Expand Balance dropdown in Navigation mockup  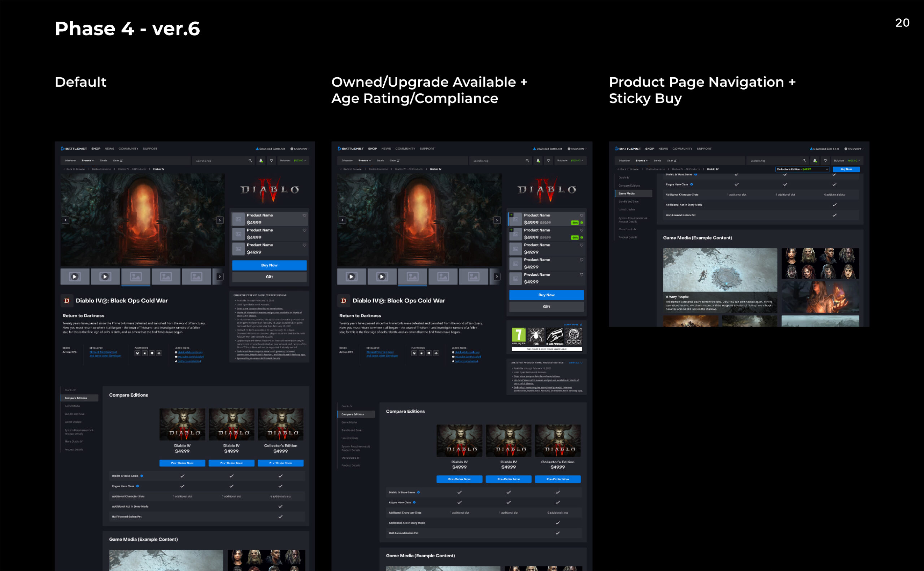(847, 161)
